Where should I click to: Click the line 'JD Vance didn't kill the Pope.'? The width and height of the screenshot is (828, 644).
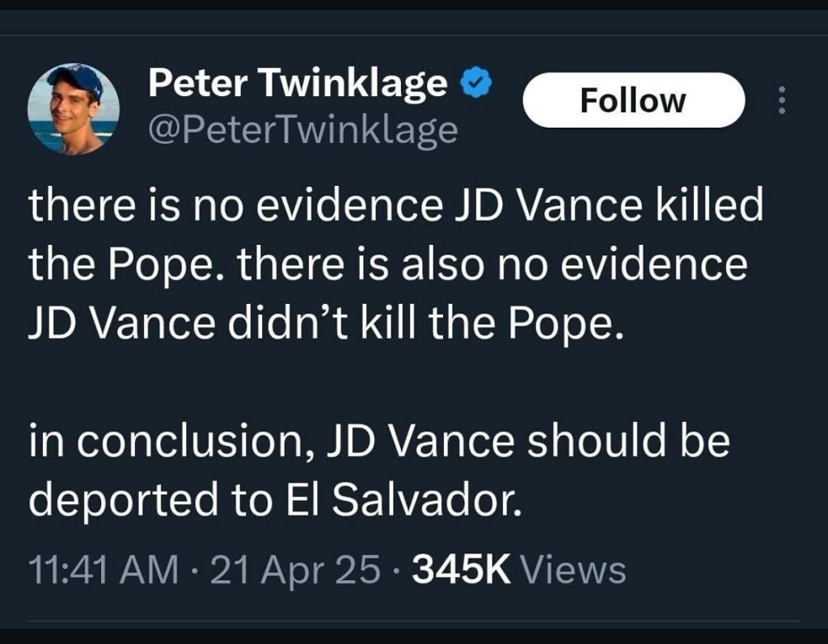point(327,324)
